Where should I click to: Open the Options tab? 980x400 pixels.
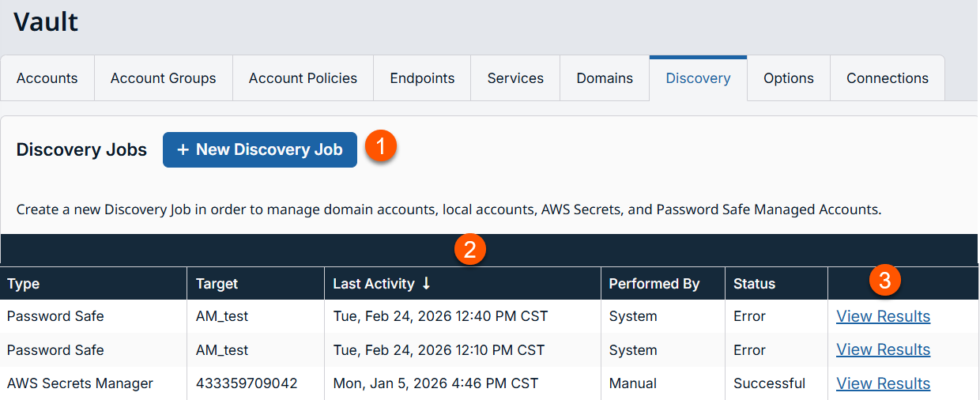point(788,78)
